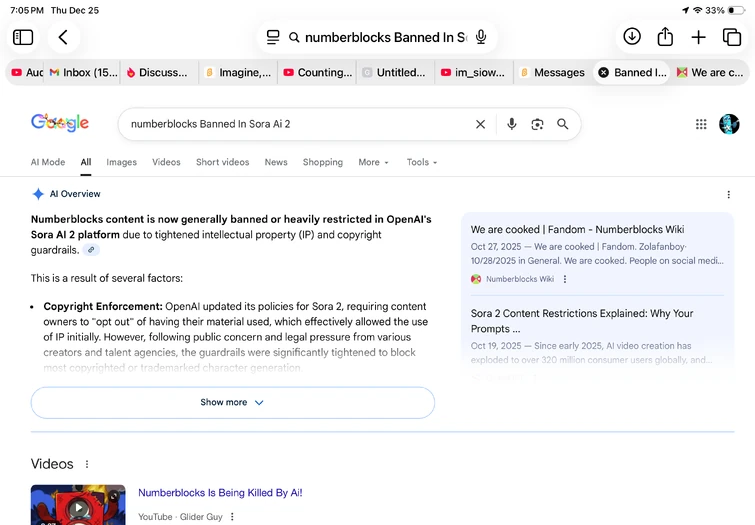Show the tab overview grid
Image resolution: width=755 pixels, height=525 pixels.
click(x=732, y=37)
